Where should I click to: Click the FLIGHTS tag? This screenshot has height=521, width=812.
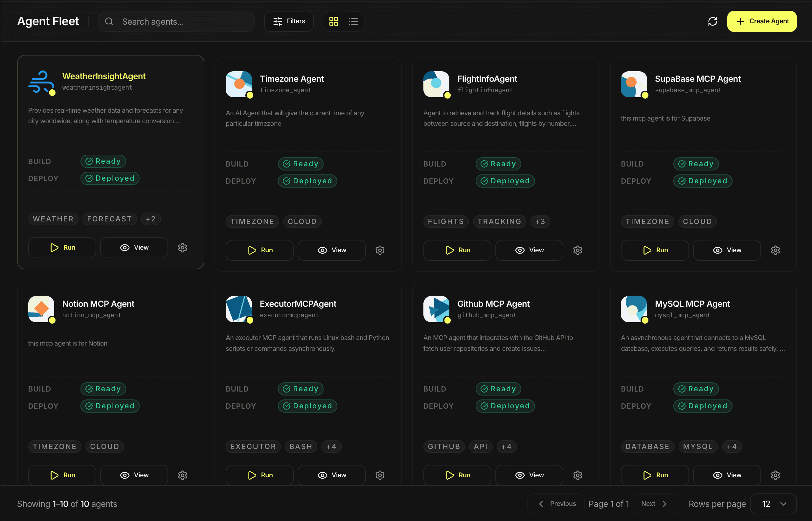click(446, 222)
